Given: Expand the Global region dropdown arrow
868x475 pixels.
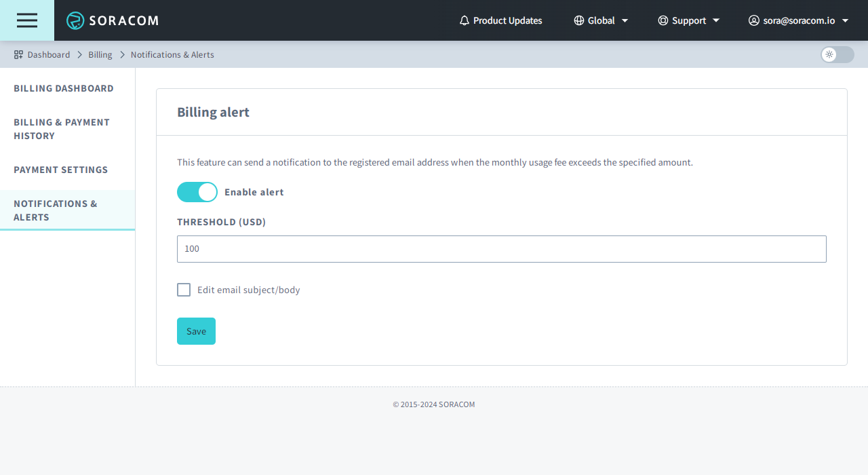Looking at the screenshot, I should coord(625,20).
